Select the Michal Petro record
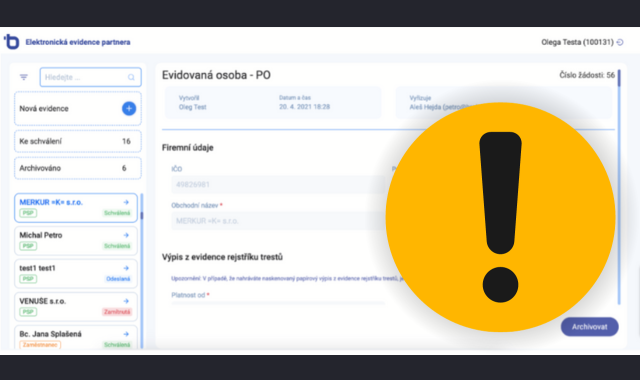The width and height of the screenshot is (640, 380). 76,241
